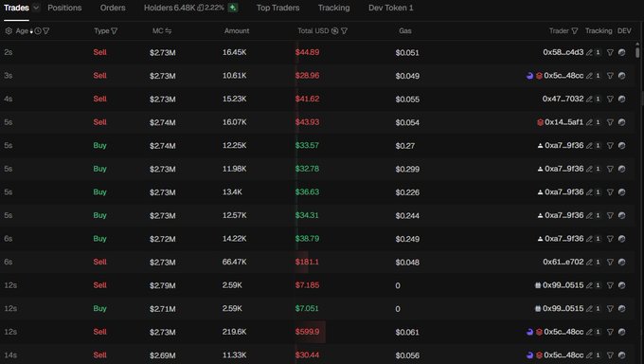Click the purple badge icon in the $28.96 row
This screenshot has height=364, width=644.
529,76
